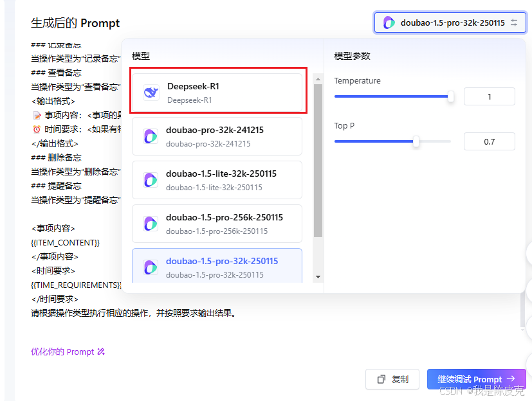Click the ### 删除备忘 heading text
Viewport: 532px width, 401px height.
(56, 157)
